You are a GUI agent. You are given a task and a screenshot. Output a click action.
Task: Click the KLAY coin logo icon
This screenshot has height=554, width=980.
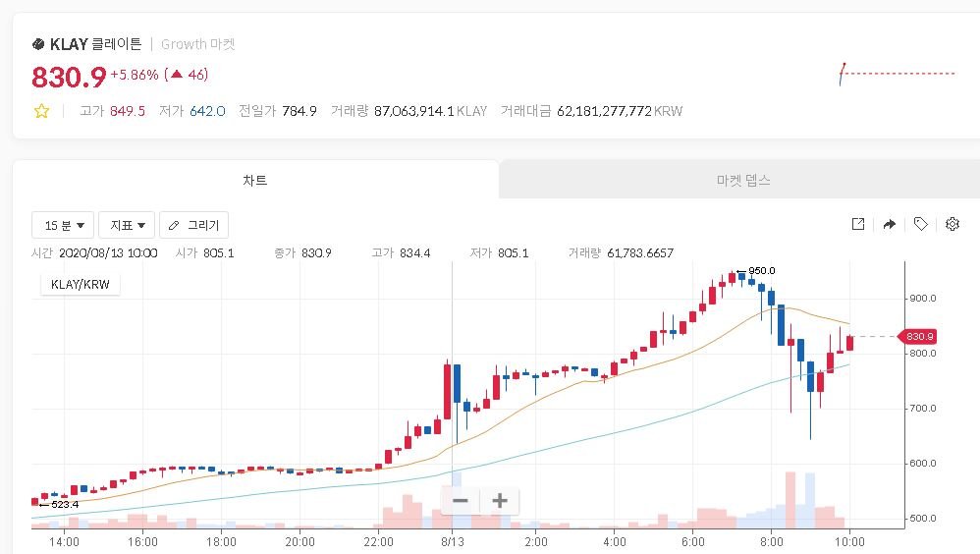(x=38, y=44)
